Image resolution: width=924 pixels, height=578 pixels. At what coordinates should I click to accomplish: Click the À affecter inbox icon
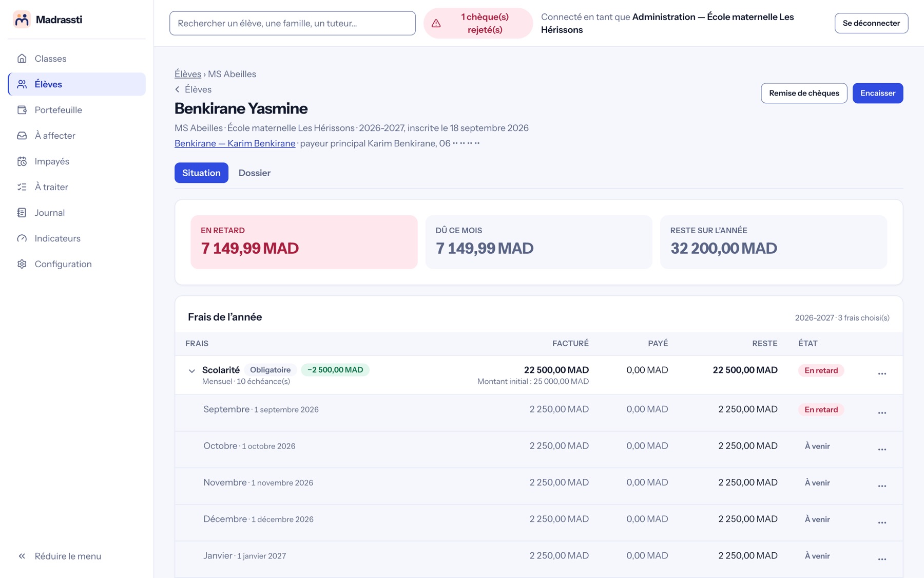pos(22,136)
